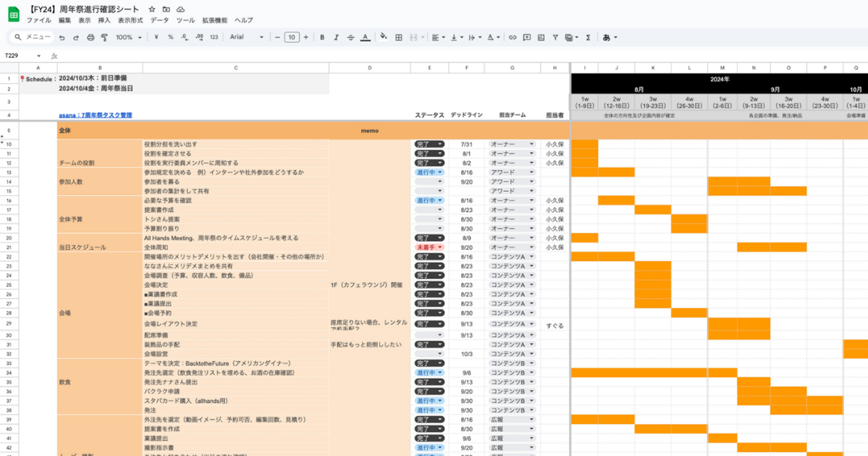This screenshot has width=868, height=456.
Task: Open the 未着手 status dropdown in row 21
Action: pyautogui.click(x=429, y=247)
